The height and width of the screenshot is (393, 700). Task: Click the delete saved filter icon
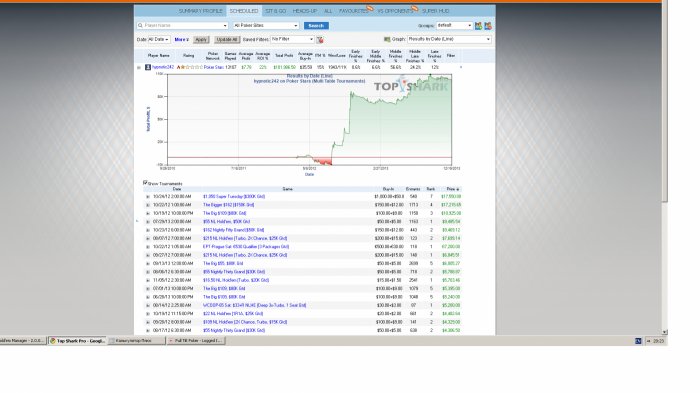click(x=320, y=40)
